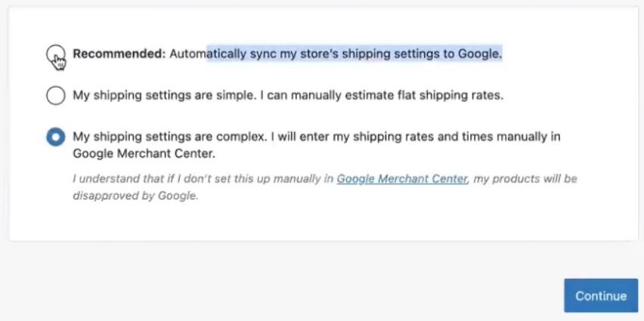Click 'disapproved by Google.' disclaimer line
Screen dimensions: 644x321
tap(135, 196)
